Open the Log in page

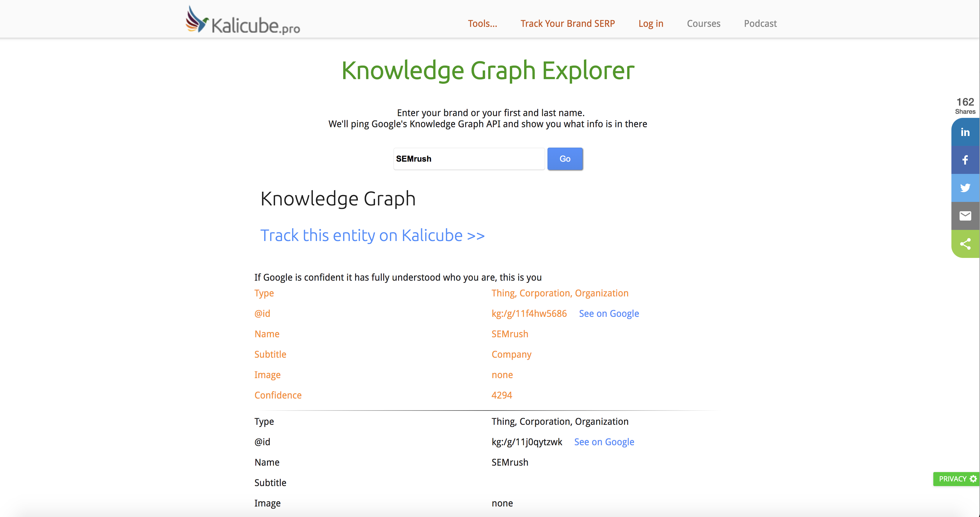coord(651,24)
